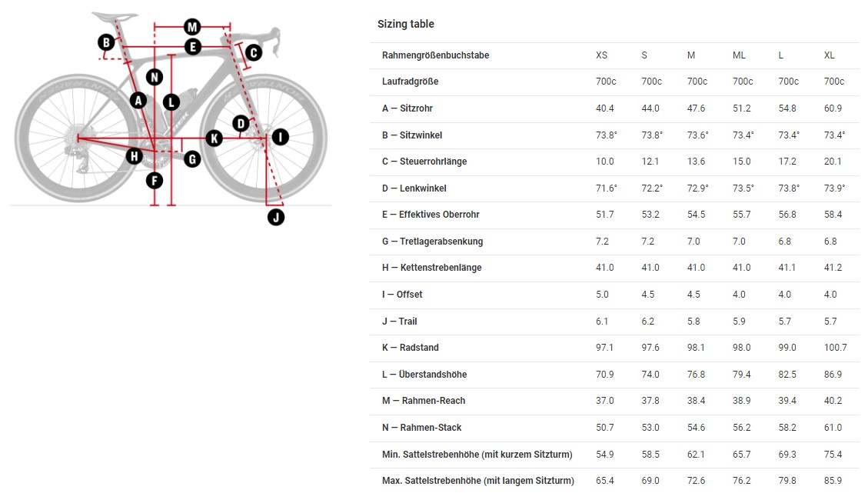Select the K wheelbase marker

click(215, 138)
